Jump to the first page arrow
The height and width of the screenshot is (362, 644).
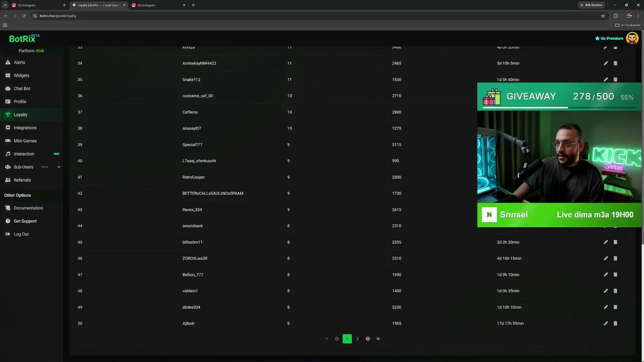tap(327, 339)
